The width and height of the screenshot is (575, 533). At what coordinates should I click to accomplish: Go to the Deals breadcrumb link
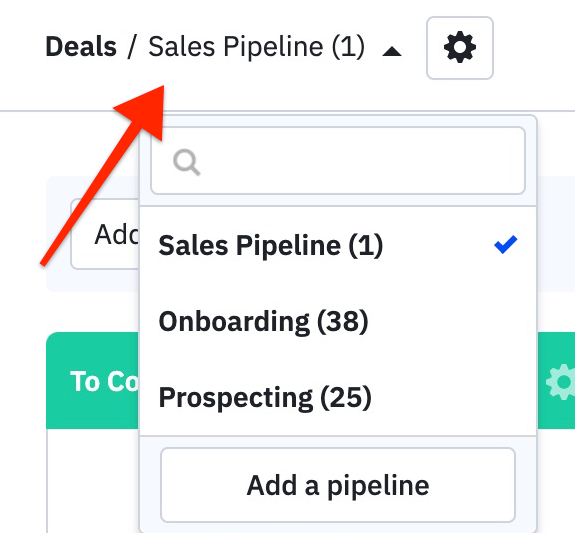tap(81, 47)
